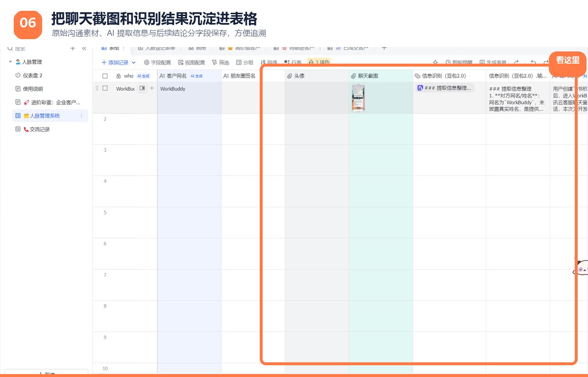Viewport: 588px width, 377px height.
Task: Click row number 3
Action: pos(105,150)
